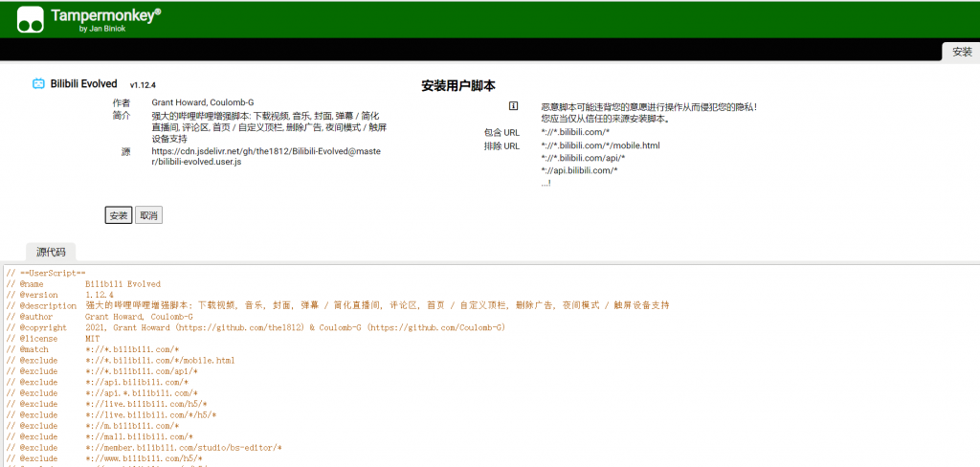Click the exclude member.bilibili.com bs-editor line

point(145,448)
